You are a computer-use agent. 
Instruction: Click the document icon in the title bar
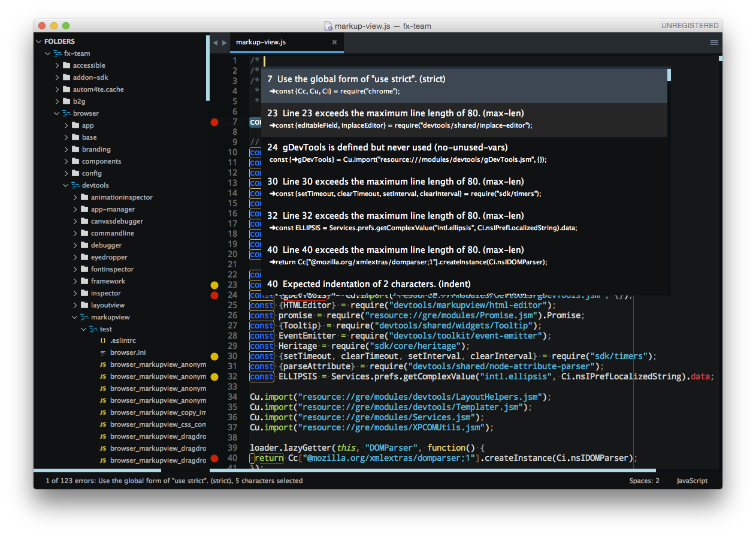(328, 25)
